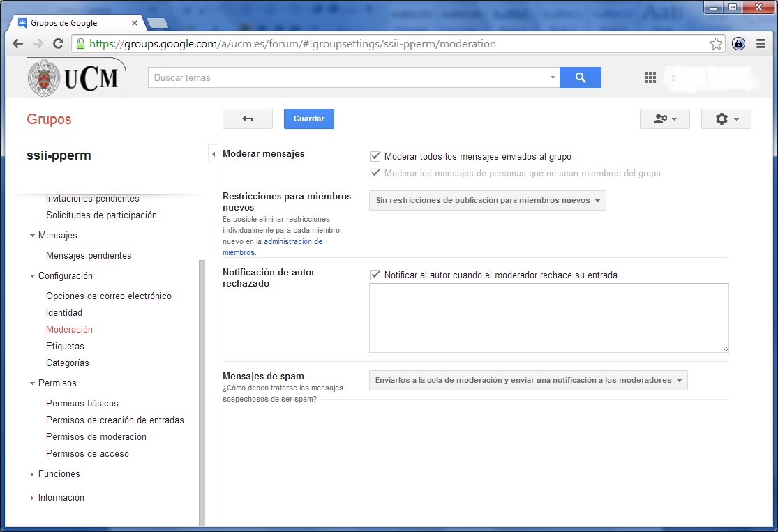Click the back arrow button in toolbar
This screenshot has height=532, width=778.
[247, 119]
